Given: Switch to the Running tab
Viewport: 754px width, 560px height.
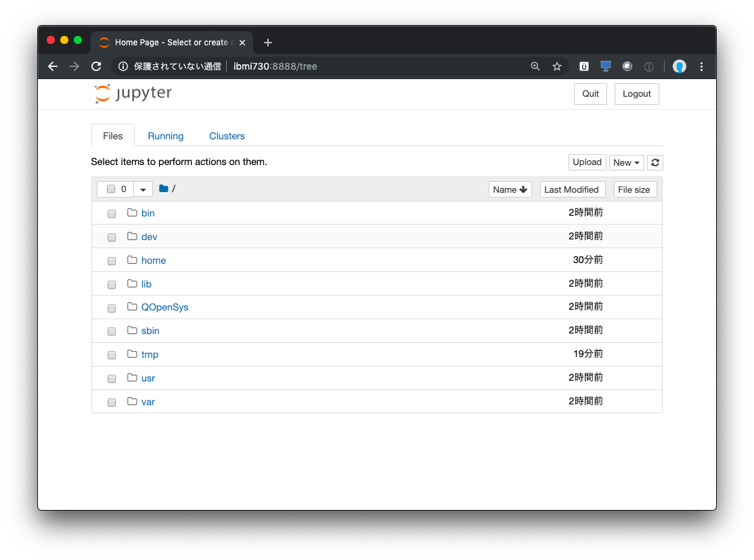Looking at the screenshot, I should click(x=165, y=135).
